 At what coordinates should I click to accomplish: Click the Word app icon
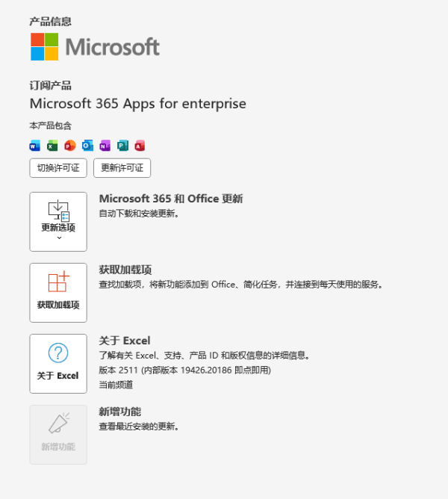coord(34,145)
